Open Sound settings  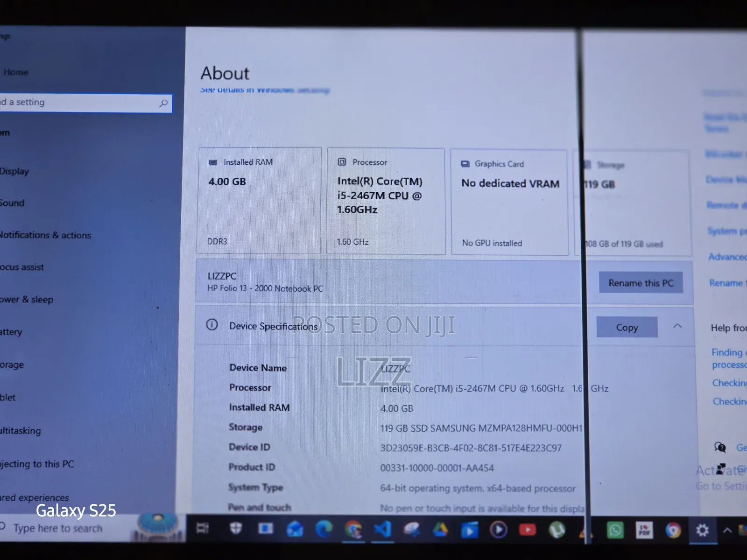12,203
